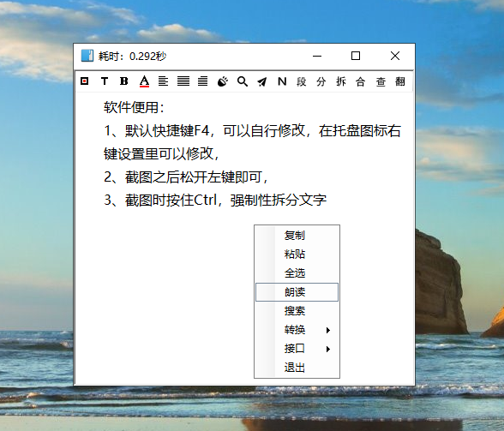Close the OCR window
Screen dimensions: 504x431
[x=395, y=56]
